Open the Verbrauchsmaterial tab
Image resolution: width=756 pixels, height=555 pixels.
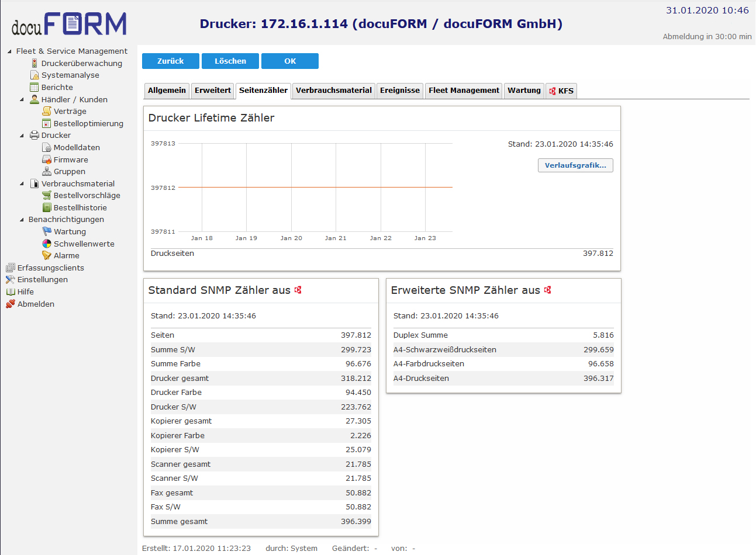click(334, 91)
